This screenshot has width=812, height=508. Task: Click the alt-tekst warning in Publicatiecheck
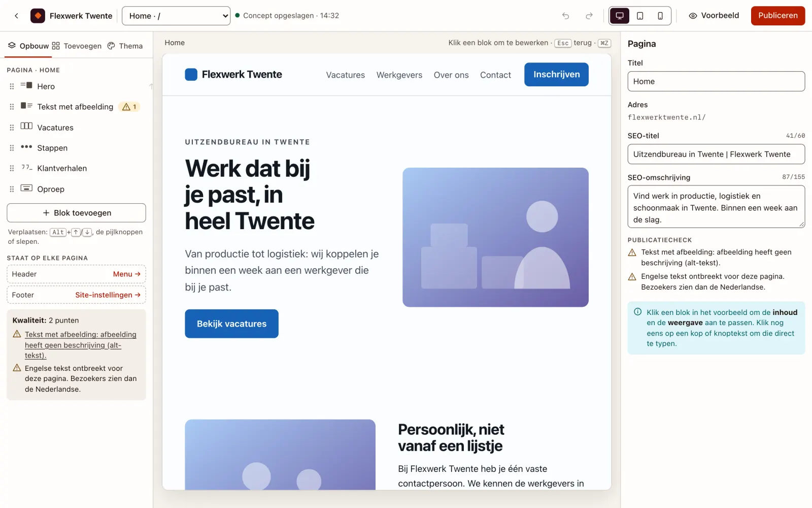pyautogui.click(x=716, y=258)
